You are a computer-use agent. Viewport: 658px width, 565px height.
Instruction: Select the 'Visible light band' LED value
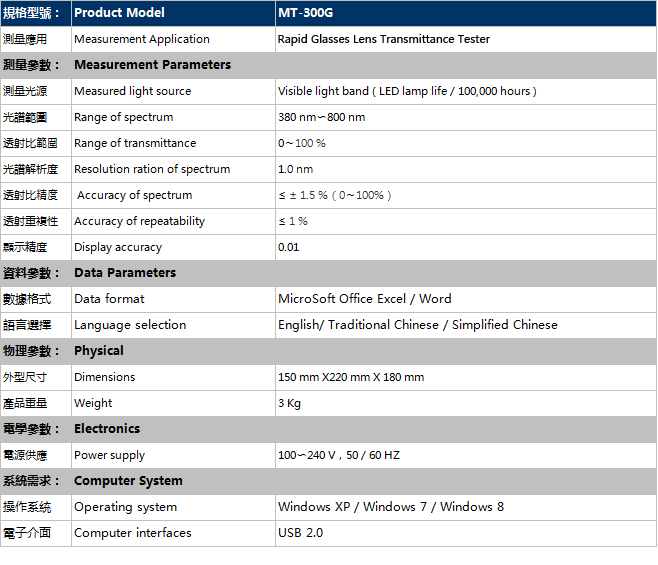click(x=407, y=91)
